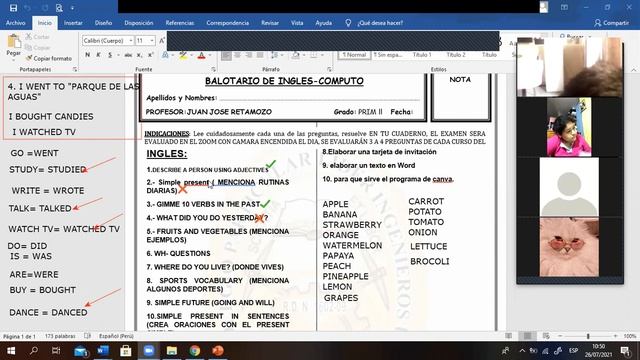Screen dimensions: 640x360
Task: Click the Copiar button
Action: [x=38, y=47]
